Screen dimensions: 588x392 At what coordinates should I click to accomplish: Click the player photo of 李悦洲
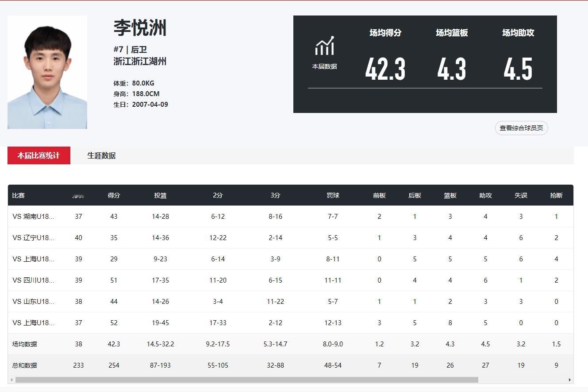(x=47, y=73)
